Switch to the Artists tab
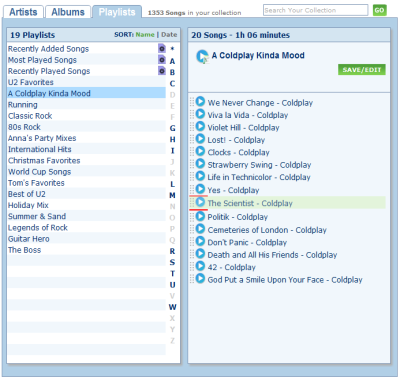The width and height of the screenshot is (400, 380). point(23,12)
